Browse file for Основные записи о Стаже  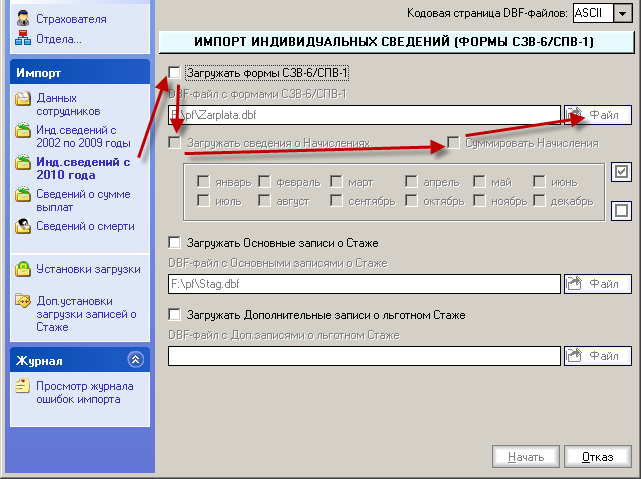(598, 284)
